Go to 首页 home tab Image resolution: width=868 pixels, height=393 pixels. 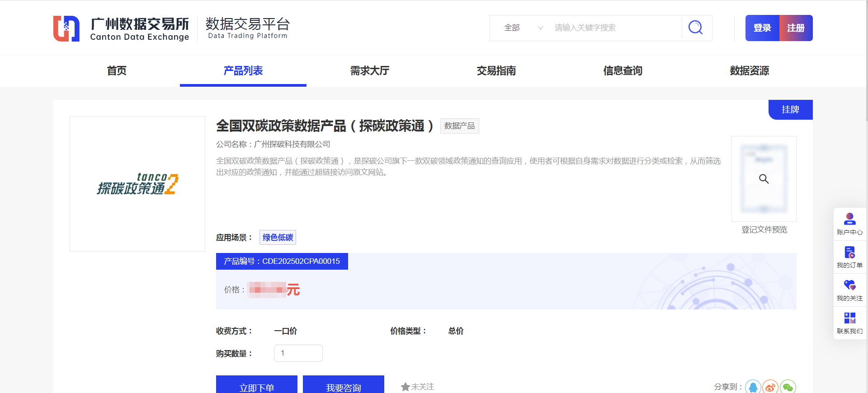[117, 70]
